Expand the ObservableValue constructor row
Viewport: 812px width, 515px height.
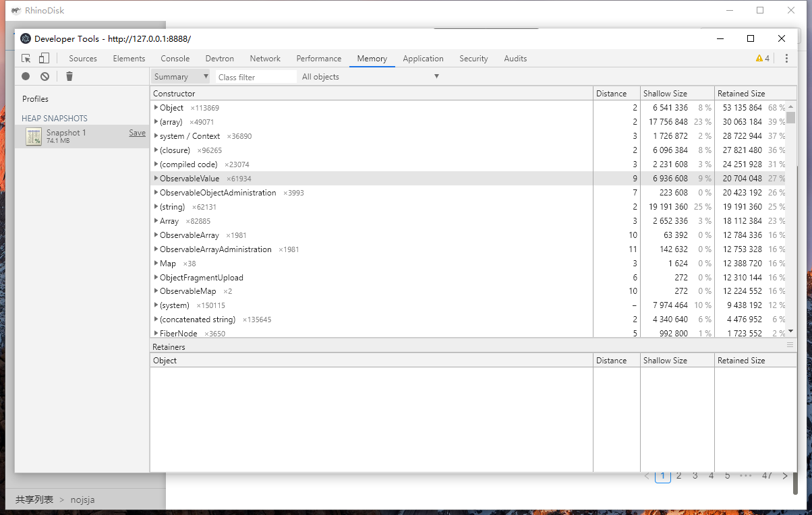[156, 179]
